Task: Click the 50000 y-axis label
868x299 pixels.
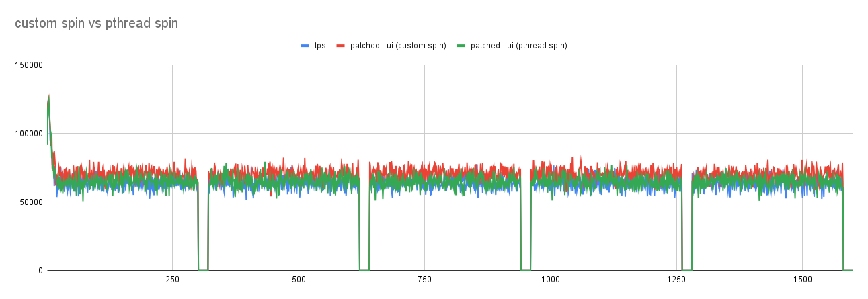Action: coord(30,202)
